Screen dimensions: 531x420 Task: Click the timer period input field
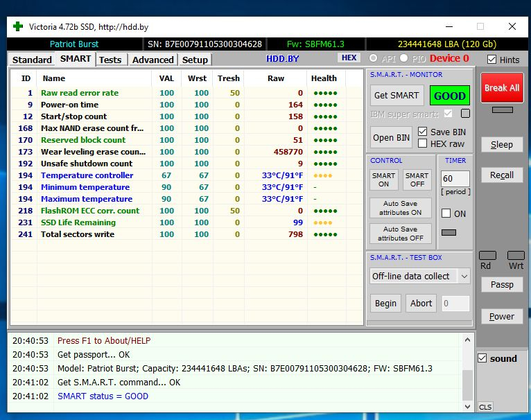455,179
